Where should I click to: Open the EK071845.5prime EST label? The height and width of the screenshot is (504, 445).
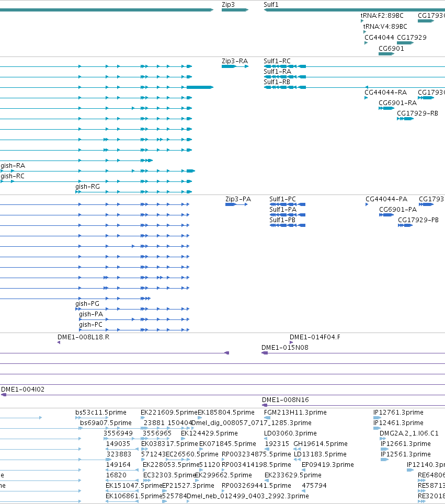click(227, 443)
